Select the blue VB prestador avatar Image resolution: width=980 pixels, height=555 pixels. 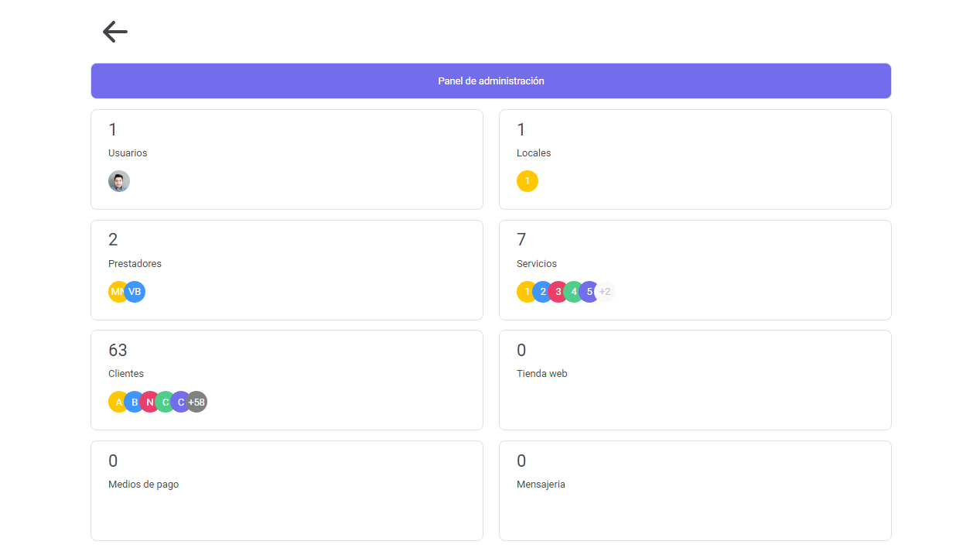coord(135,292)
